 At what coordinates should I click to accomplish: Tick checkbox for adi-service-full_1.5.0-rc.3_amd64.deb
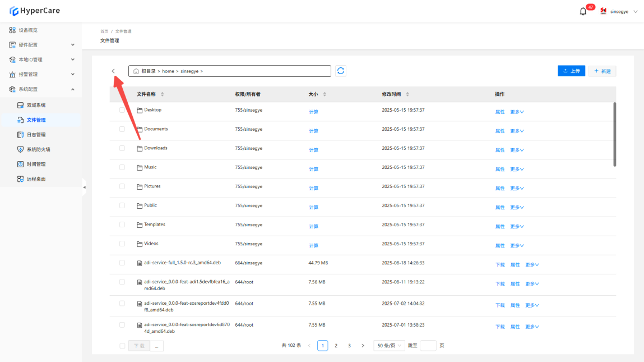pyautogui.click(x=122, y=263)
